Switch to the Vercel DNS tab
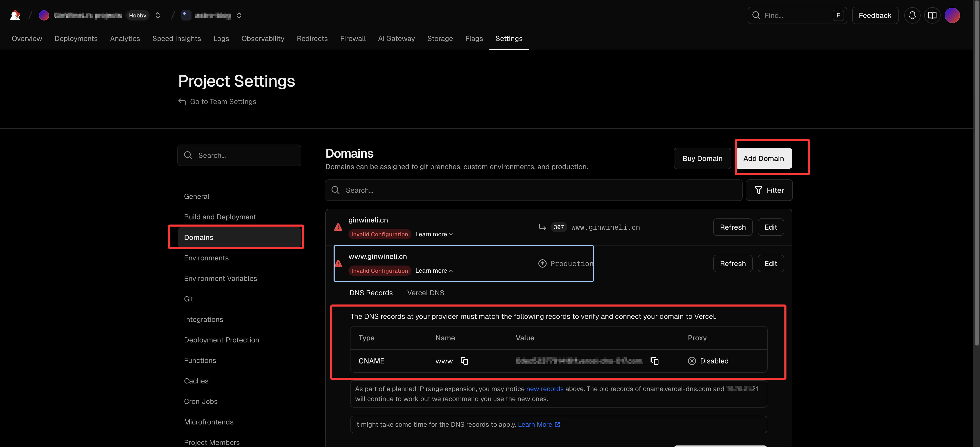Viewport: 980px width, 447px height. 425,293
